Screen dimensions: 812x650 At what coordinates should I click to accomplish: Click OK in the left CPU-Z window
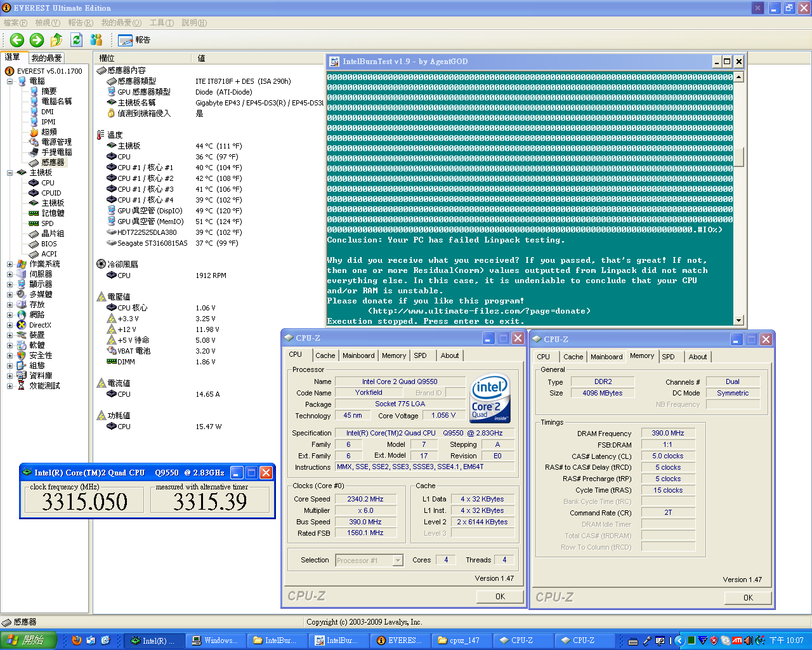[500, 597]
